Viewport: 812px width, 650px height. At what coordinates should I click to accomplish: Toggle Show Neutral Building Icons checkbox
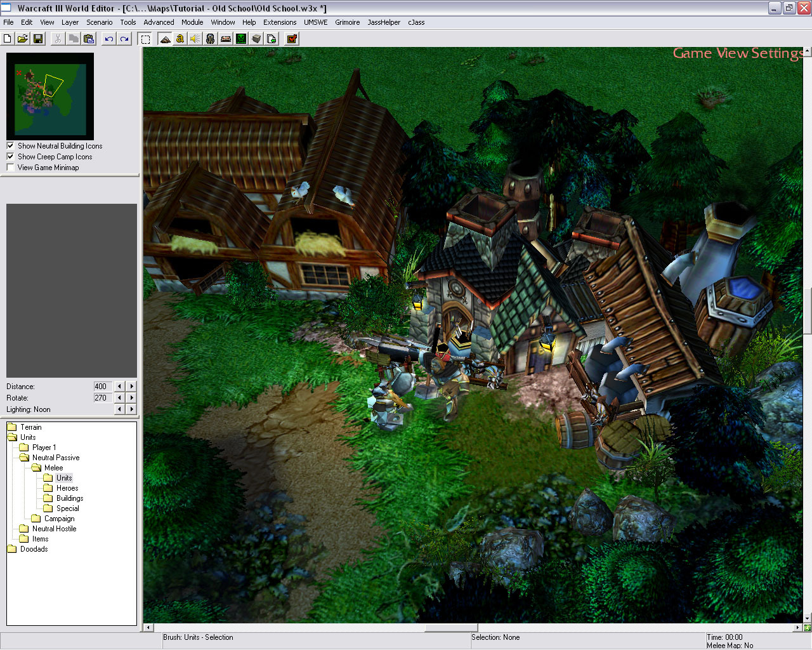click(10, 145)
